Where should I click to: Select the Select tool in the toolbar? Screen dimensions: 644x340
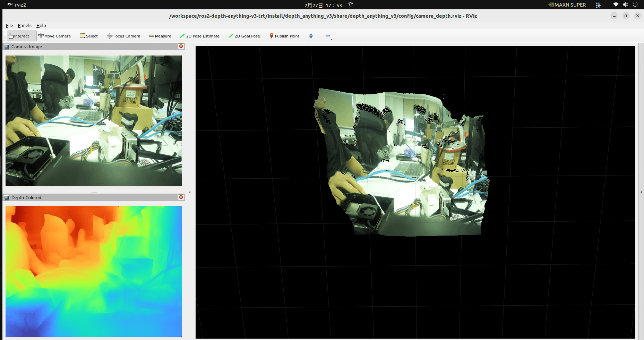click(89, 36)
